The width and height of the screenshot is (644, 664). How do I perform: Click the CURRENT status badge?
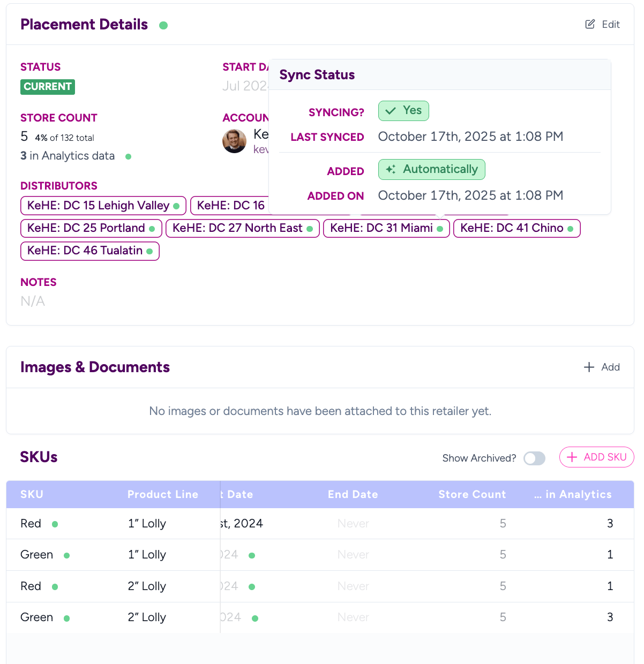[48, 87]
